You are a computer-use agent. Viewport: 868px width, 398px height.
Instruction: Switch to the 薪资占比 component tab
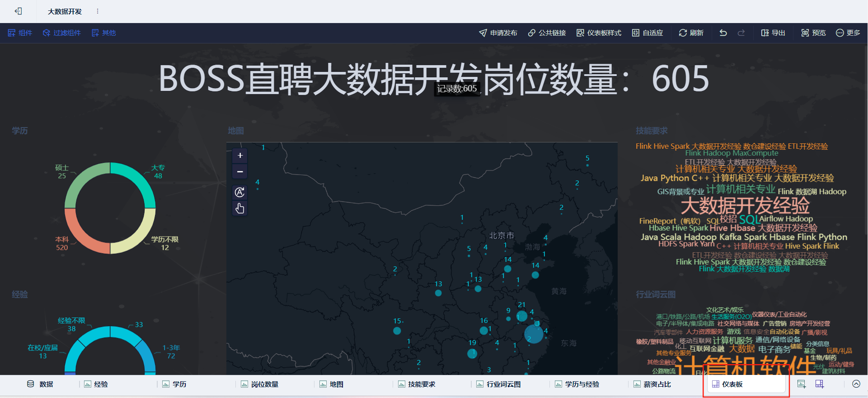[x=652, y=384]
